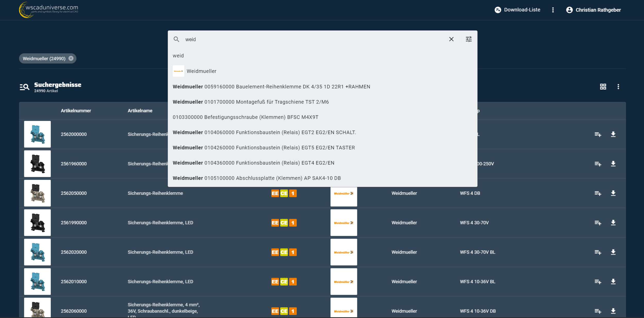Add article 2562050000 to download list
The height and width of the screenshot is (318, 644).
click(x=598, y=193)
